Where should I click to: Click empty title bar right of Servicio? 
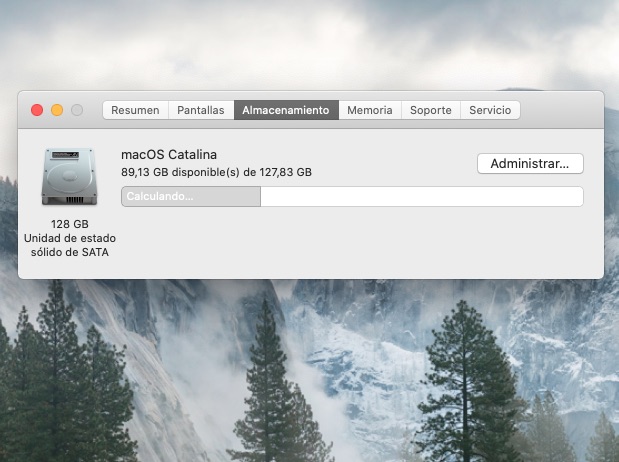[560, 110]
